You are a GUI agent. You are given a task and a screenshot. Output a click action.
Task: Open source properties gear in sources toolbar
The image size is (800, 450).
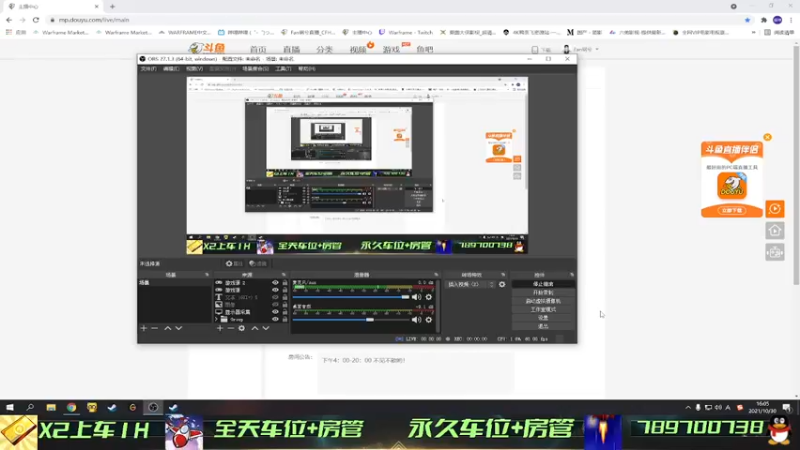[241, 328]
